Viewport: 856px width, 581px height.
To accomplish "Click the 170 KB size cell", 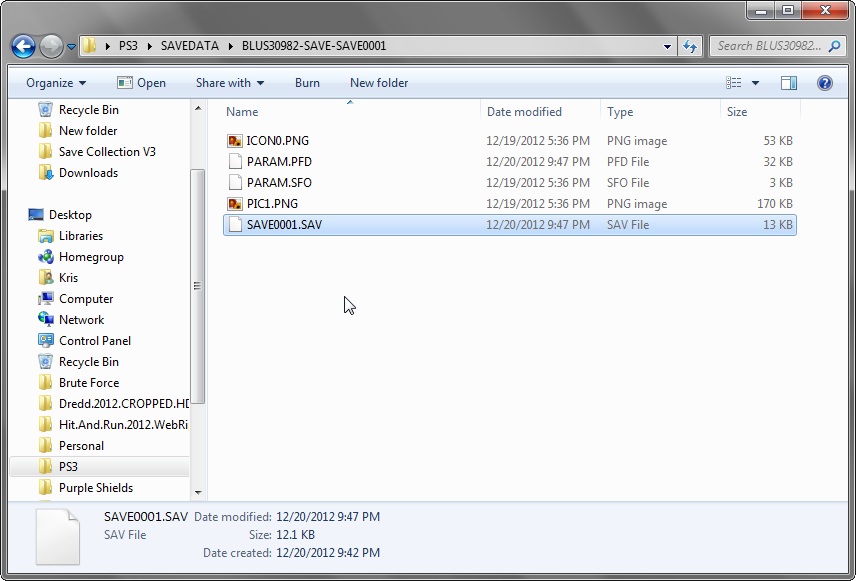I will tap(774, 204).
